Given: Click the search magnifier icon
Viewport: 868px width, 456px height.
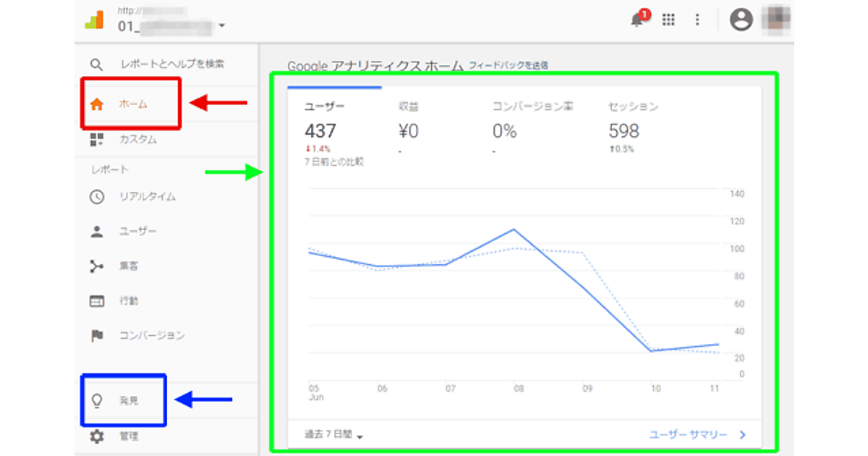Looking at the screenshot, I should [x=96, y=64].
